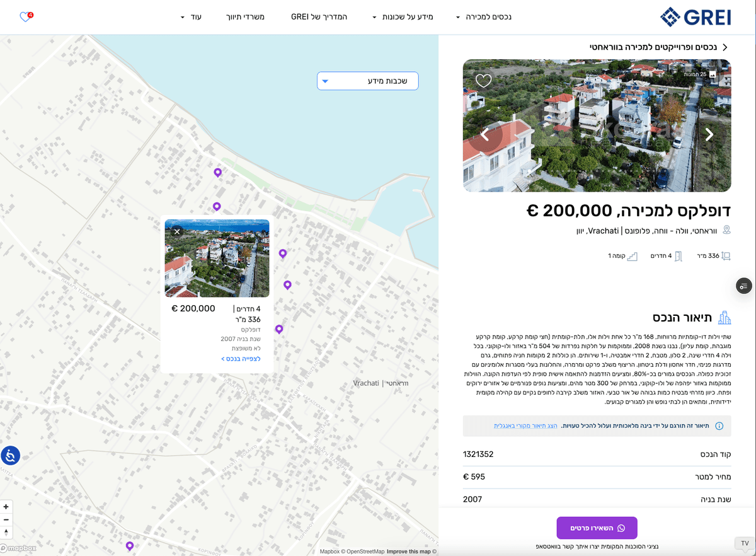Screen dimensions: 756x556
Task: Expand the נכסים למכירה menu
Action: 484,17
